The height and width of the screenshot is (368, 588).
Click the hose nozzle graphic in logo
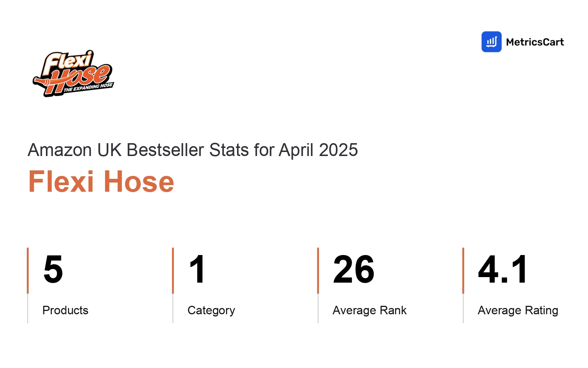click(41, 81)
